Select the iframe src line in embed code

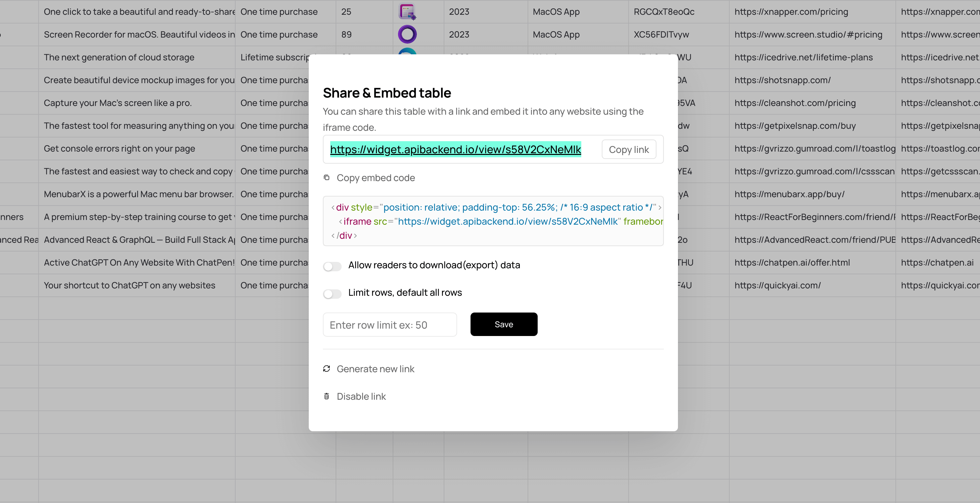[501, 221]
